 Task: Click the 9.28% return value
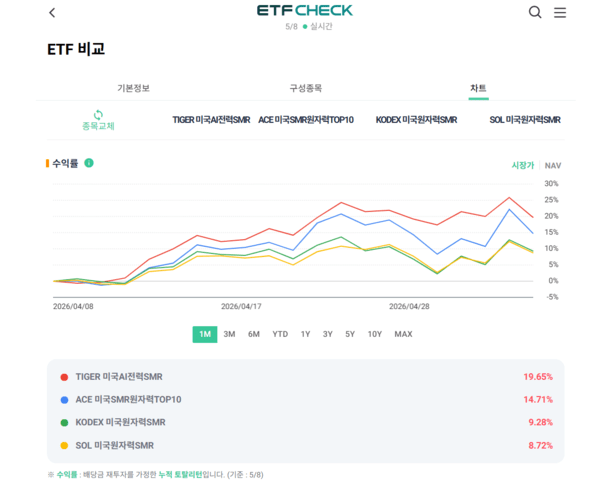point(541,422)
